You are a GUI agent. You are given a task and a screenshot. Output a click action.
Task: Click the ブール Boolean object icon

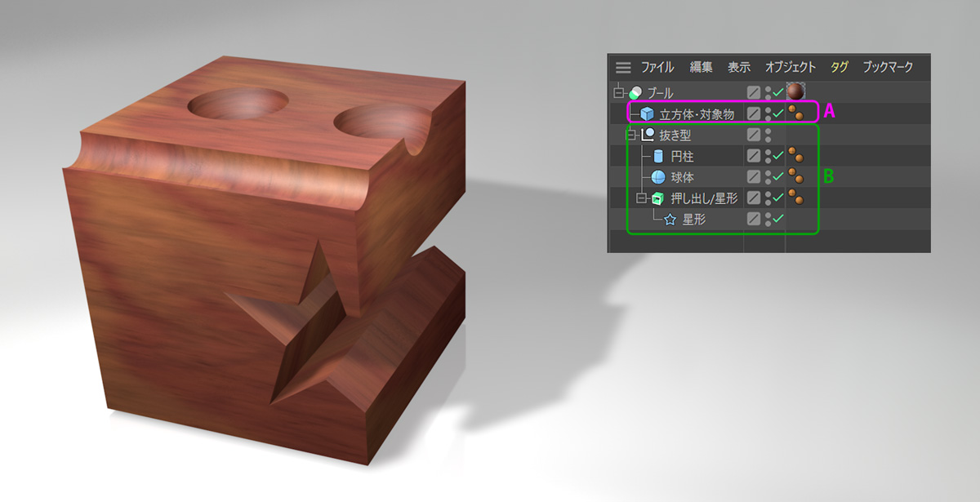tap(636, 92)
